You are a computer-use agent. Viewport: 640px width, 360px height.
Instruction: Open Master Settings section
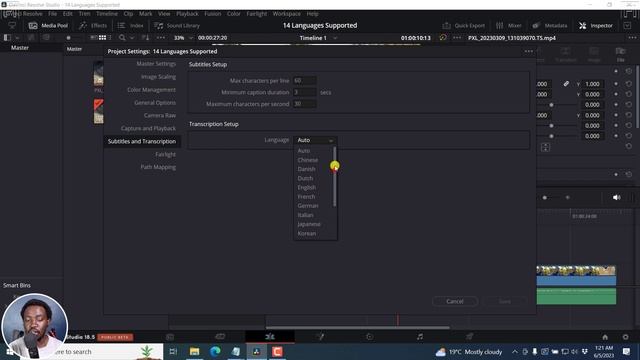coord(156,64)
